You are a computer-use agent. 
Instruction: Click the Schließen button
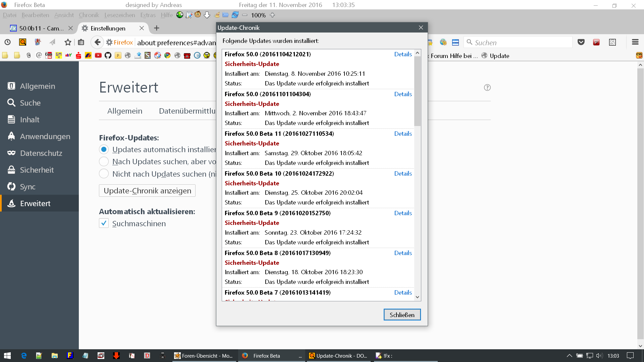[402, 315]
